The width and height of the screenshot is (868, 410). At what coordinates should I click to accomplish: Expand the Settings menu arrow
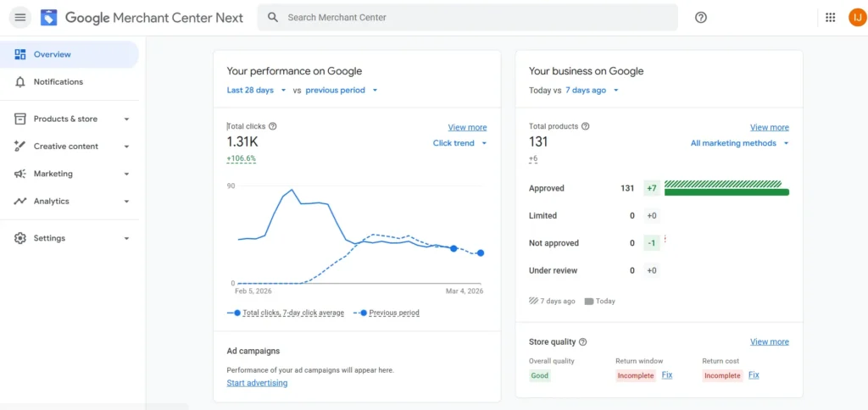pyautogui.click(x=126, y=239)
